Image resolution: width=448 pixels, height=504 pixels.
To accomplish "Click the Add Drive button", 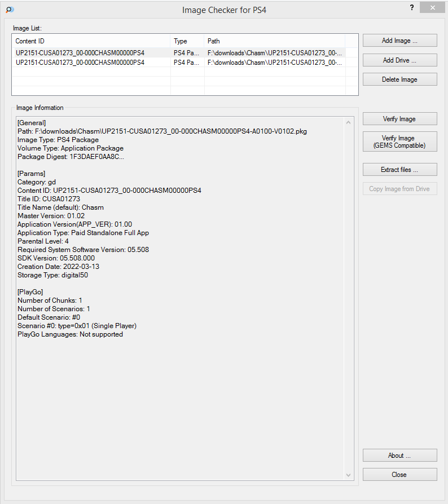I will [400, 60].
